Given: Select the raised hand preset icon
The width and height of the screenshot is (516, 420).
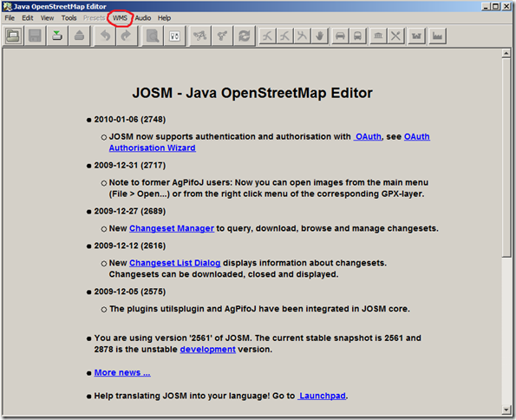Looking at the screenshot, I should (319, 36).
